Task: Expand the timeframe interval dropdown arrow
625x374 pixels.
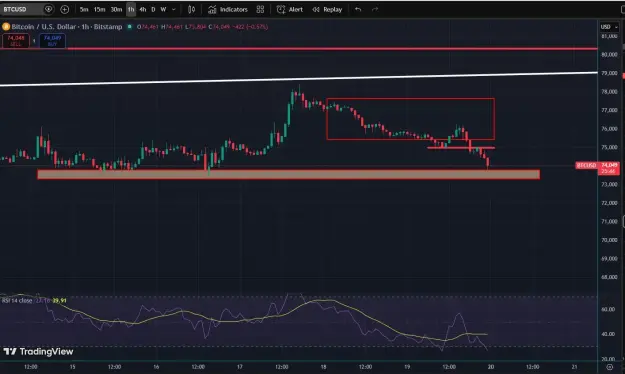Action: pyautogui.click(x=173, y=9)
